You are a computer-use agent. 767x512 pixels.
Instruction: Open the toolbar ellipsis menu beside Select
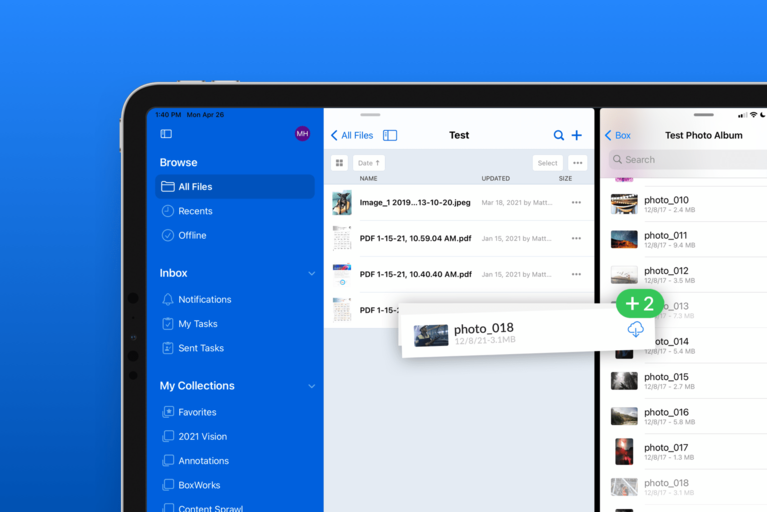click(577, 163)
